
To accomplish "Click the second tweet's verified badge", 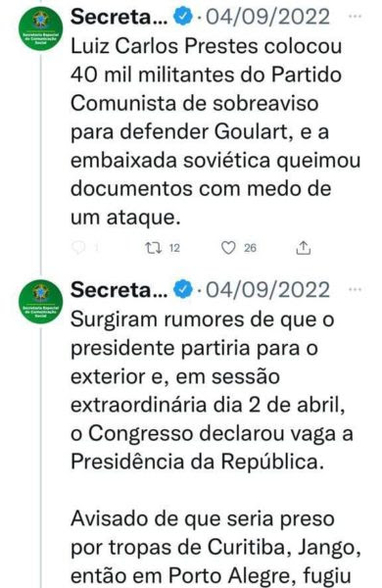I will pos(182,290).
